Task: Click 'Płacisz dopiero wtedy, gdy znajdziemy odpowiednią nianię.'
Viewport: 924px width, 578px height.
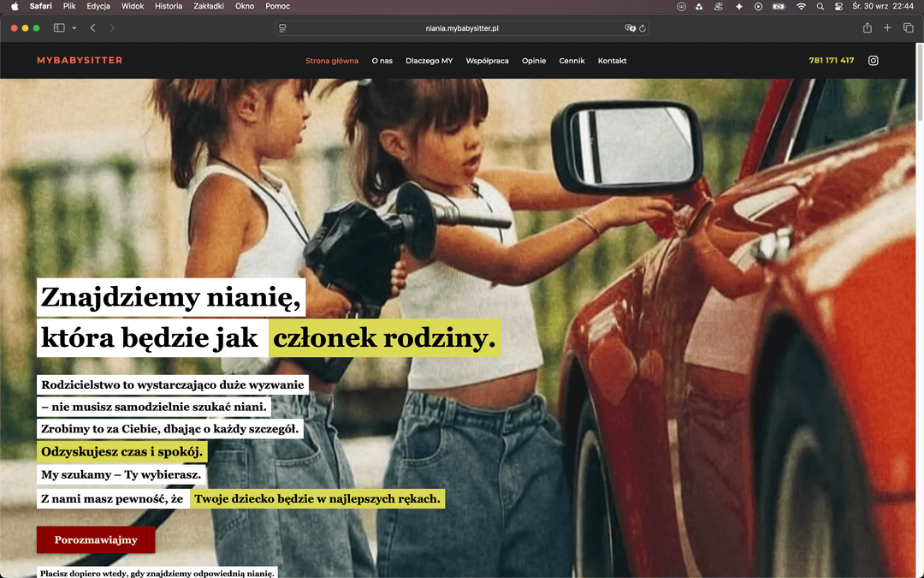Action: [x=157, y=573]
